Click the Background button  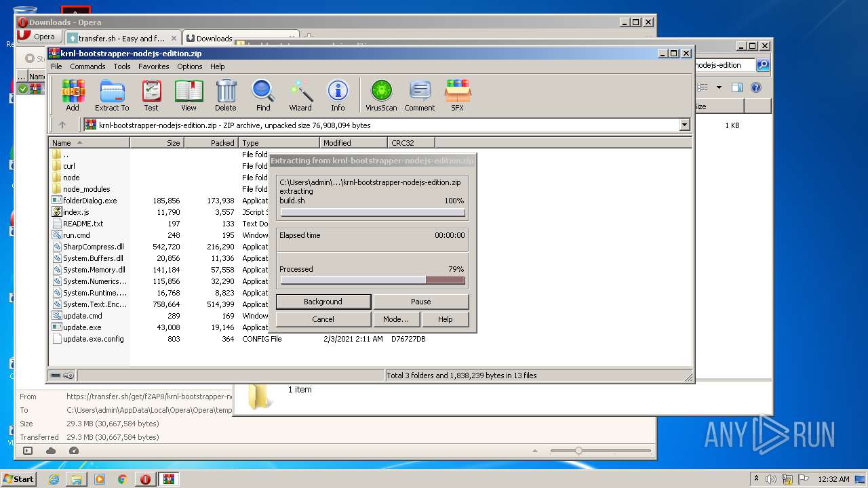pyautogui.click(x=323, y=302)
